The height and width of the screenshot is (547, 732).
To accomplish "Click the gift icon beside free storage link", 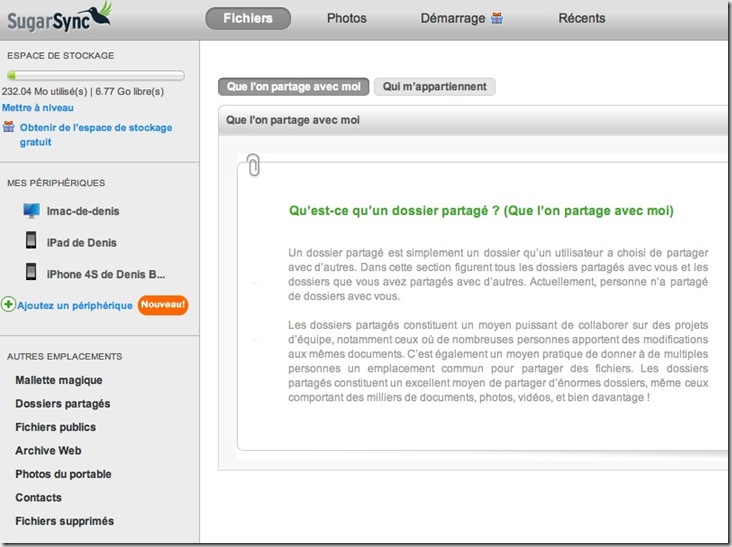I will coord(9,128).
